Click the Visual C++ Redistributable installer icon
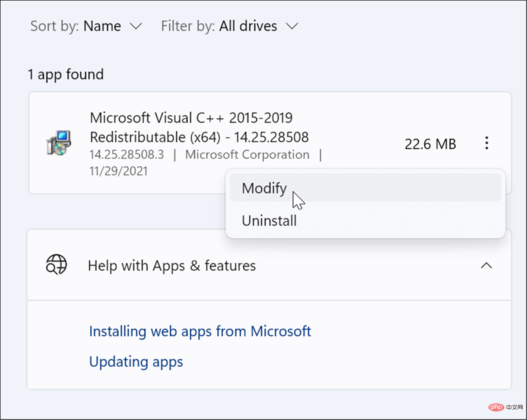Viewport: 527px width, 420px height. 59,143
